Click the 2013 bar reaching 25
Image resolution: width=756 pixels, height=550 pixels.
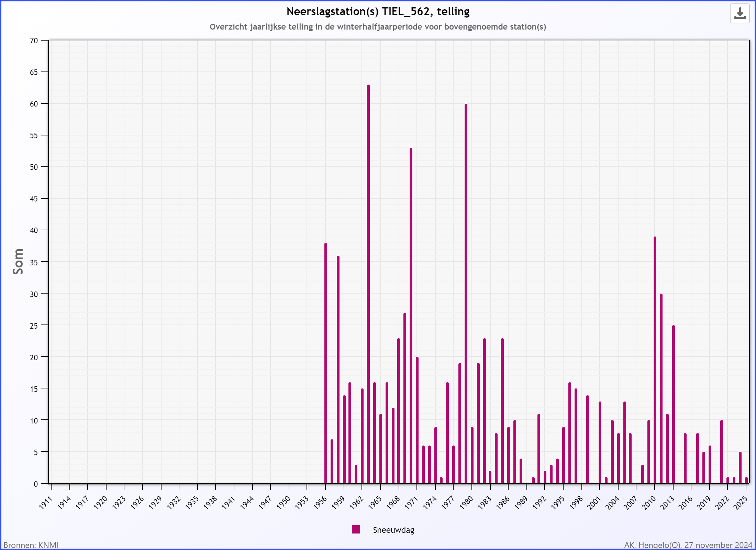point(674,404)
